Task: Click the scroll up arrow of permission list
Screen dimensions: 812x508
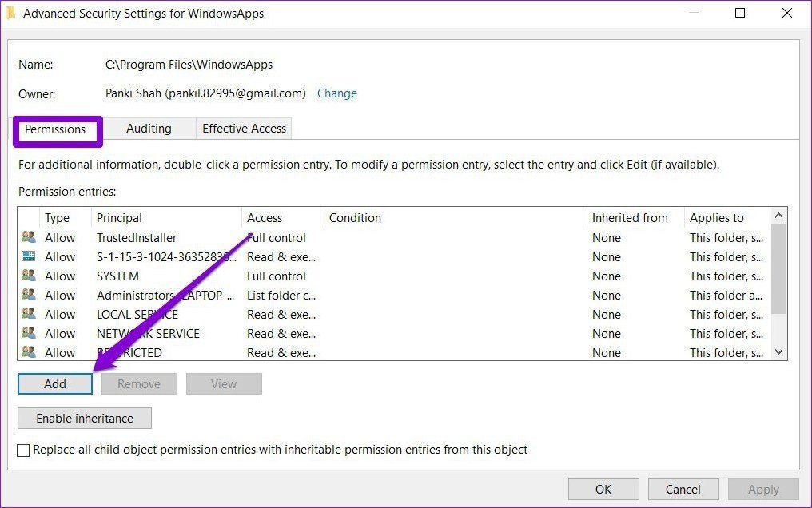Action: [779, 215]
